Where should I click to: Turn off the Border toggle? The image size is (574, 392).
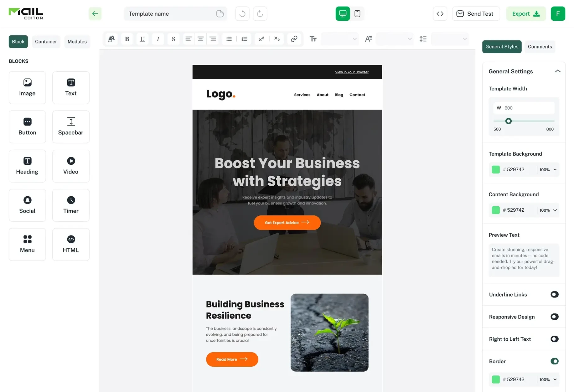coord(554,361)
